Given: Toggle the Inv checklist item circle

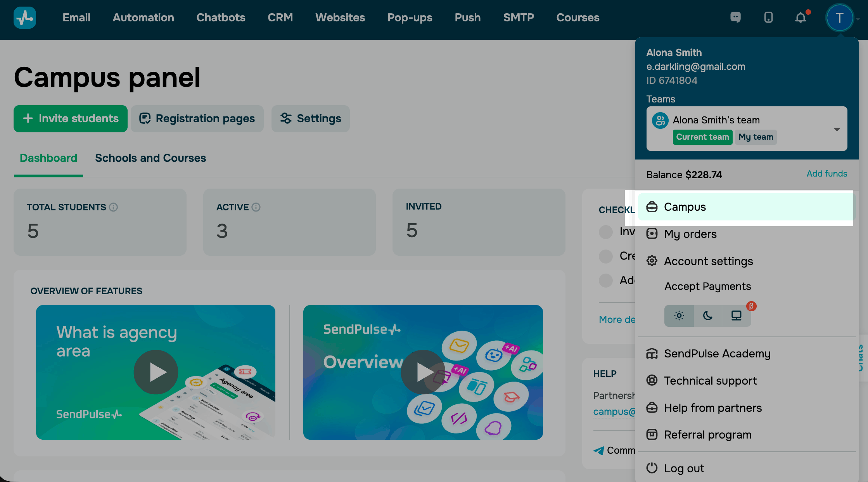Looking at the screenshot, I should [606, 232].
